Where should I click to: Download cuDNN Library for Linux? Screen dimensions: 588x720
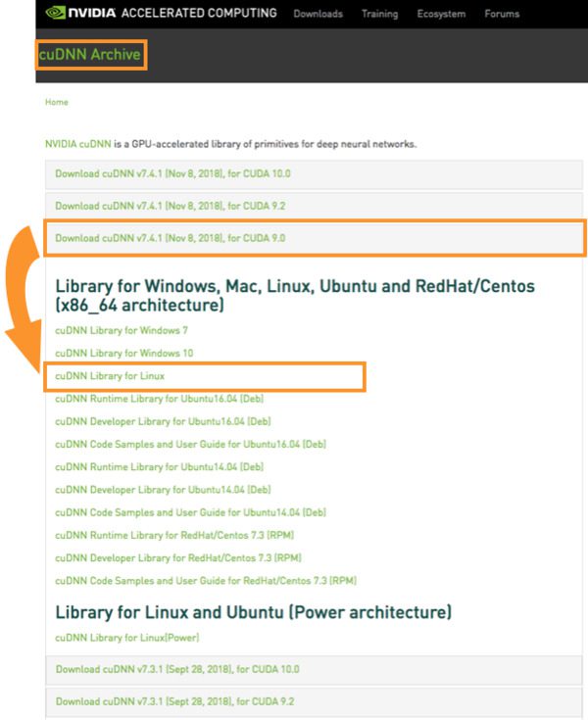pyautogui.click(x=110, y=375)
